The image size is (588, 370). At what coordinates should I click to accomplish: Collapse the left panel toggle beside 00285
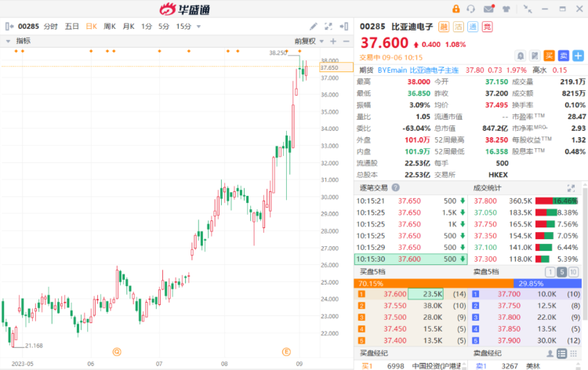click(9, 26)
